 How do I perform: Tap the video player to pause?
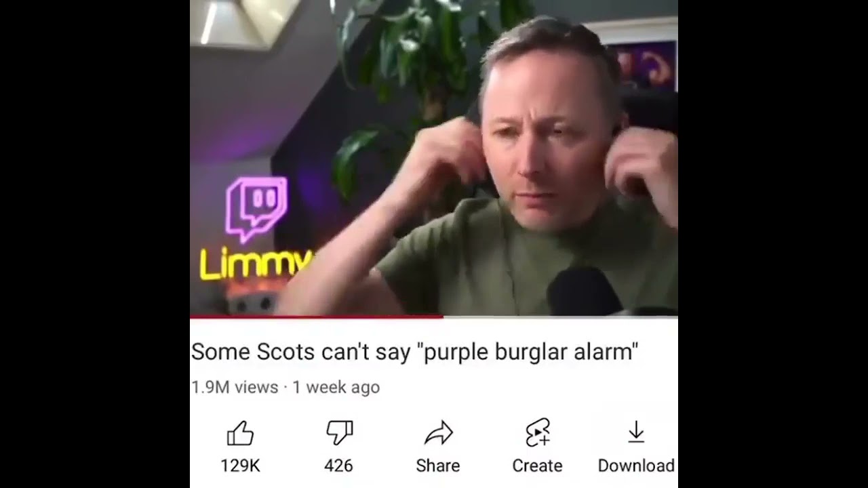434,157
